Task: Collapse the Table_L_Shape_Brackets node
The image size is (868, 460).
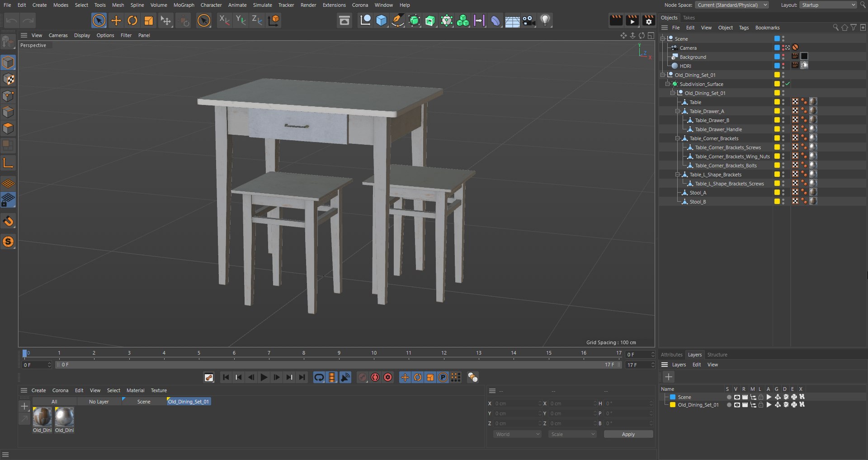Action: 677,175
